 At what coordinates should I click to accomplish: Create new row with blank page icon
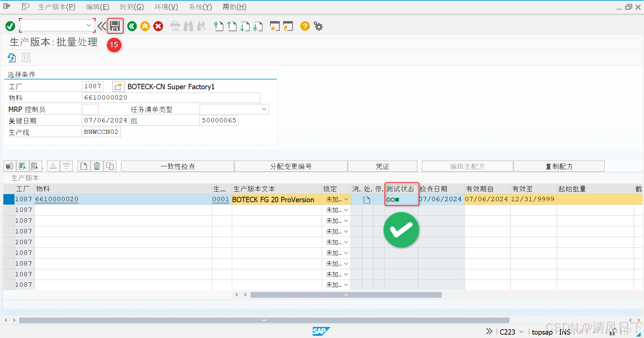tap(84, 166)
